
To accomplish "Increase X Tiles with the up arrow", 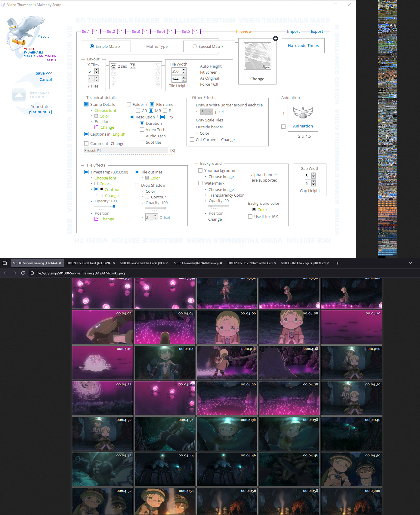I will pos(97,70).
